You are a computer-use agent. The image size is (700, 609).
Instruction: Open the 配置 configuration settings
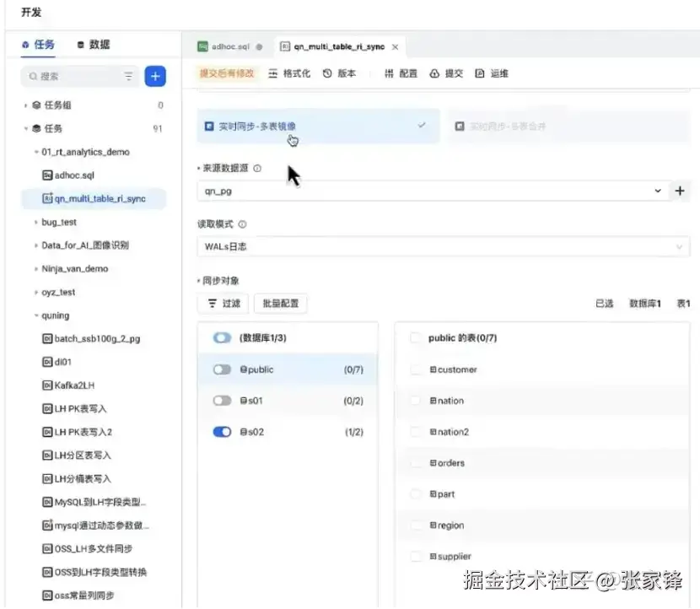coord(401,73)
